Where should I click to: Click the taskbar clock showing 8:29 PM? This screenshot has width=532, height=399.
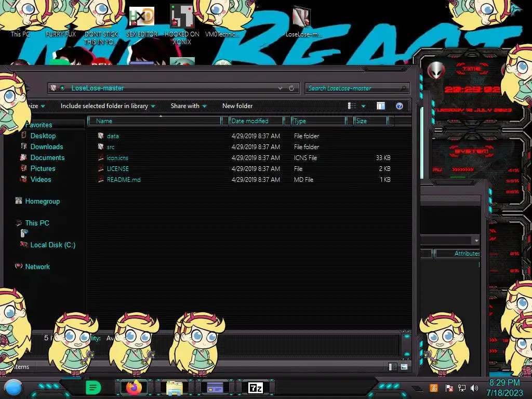pos(504,388)
